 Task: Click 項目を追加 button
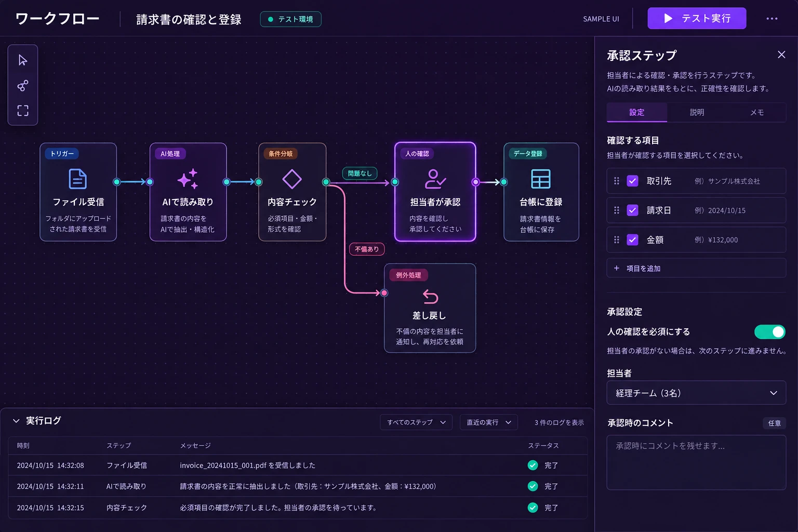[x=696, y=268]
